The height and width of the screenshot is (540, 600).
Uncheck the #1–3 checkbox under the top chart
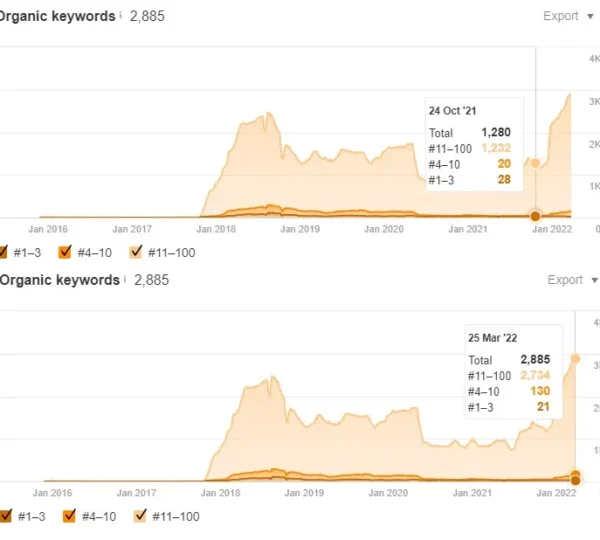pyautogui.click(x=4, y=252)
